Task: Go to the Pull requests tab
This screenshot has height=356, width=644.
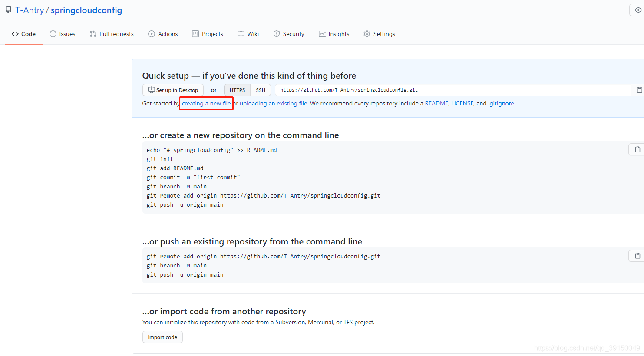Action: click(112, 34)
